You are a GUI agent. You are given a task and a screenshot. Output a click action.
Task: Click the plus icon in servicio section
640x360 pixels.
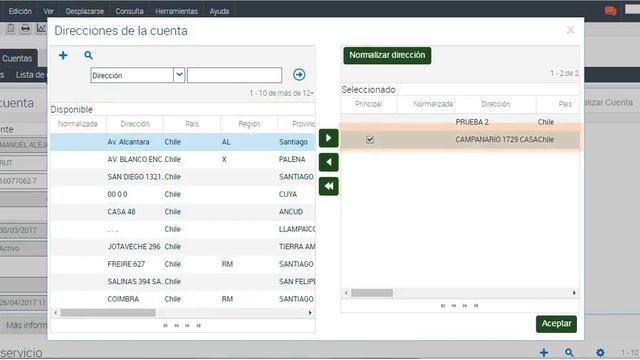[544, 352]
